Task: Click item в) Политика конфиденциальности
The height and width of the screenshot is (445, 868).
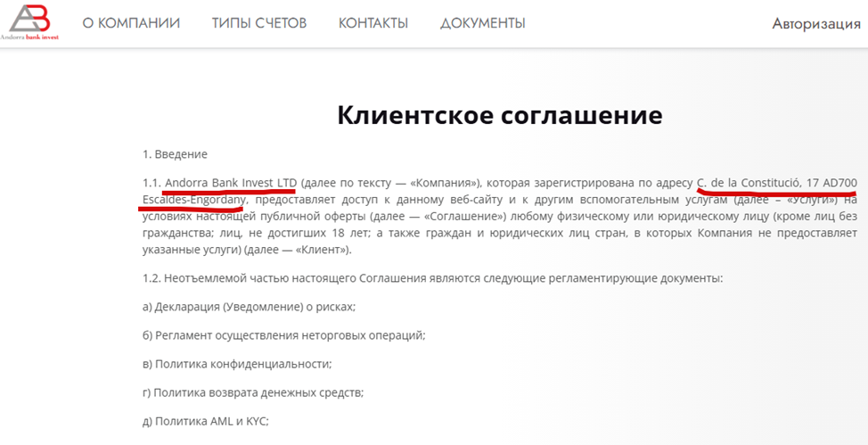Action: click(237, 365)
